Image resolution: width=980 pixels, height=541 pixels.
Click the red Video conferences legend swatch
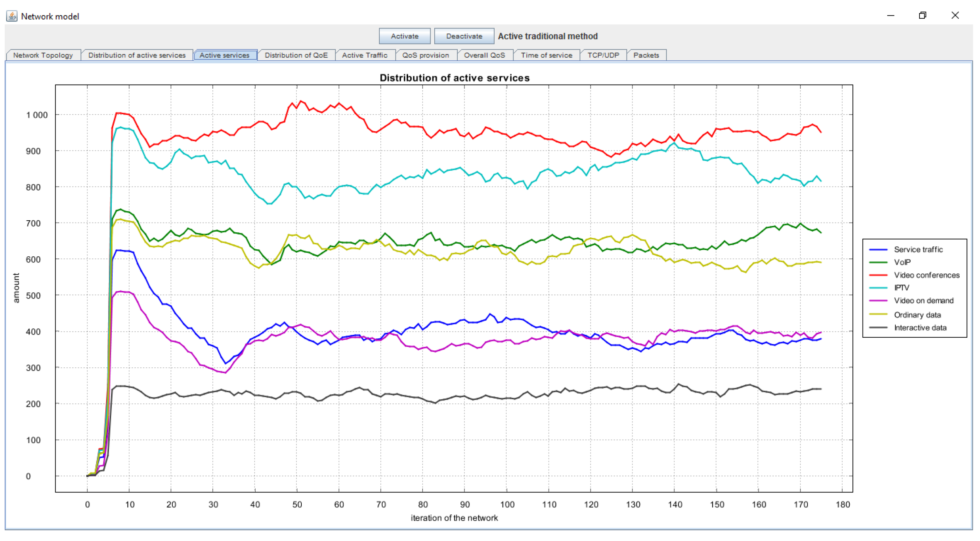click(878, 275)
